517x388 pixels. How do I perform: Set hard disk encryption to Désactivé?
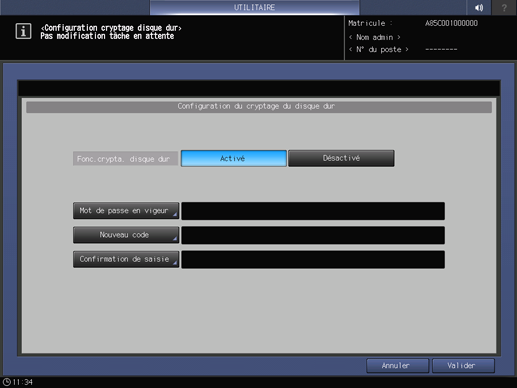coord(341,158)
